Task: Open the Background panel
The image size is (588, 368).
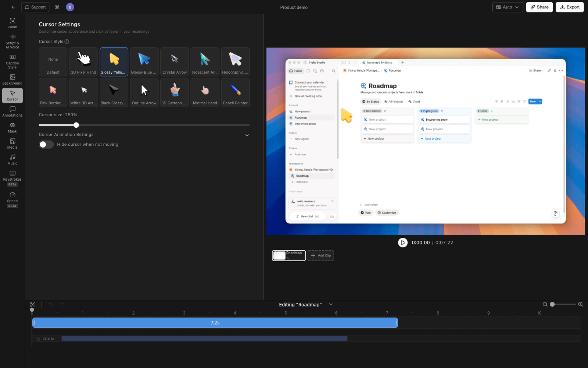Action: [x=12, y=79]
